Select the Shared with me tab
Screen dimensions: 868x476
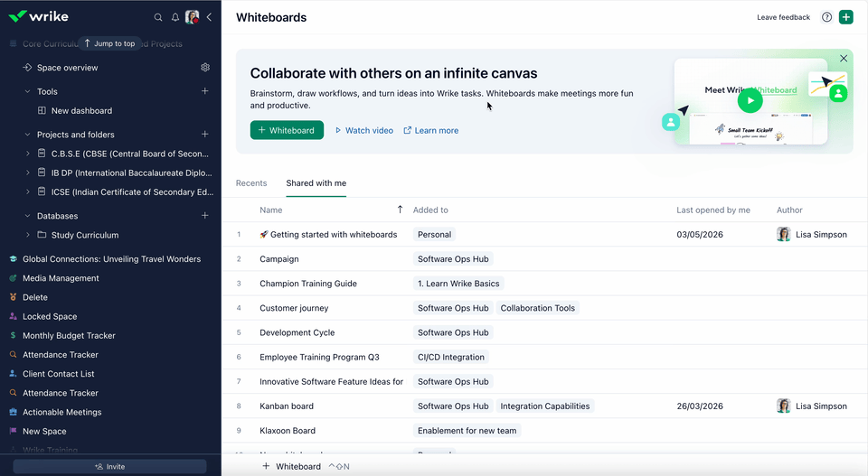(x=316, y=183)
